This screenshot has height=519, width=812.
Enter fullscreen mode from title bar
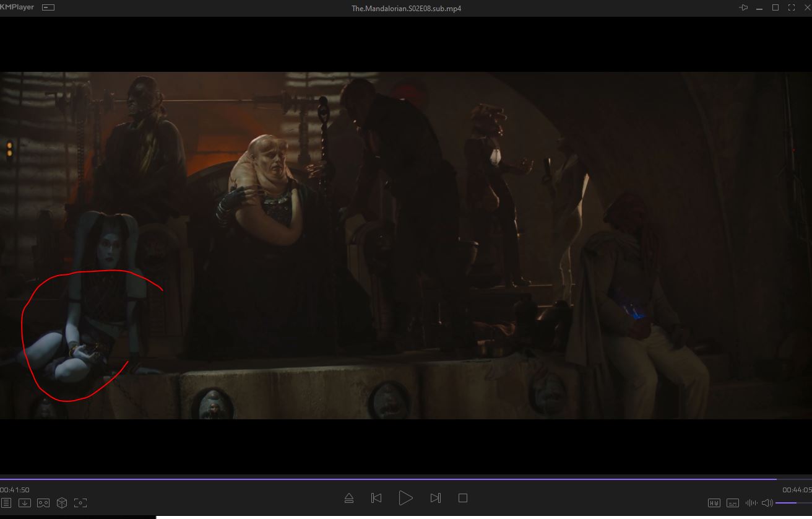click(792, 8)
